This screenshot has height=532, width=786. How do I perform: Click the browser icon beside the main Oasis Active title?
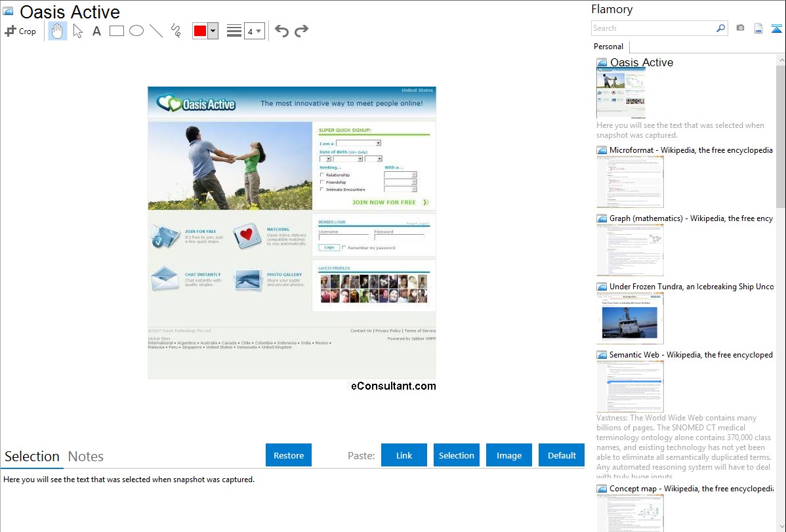(8, 11)
